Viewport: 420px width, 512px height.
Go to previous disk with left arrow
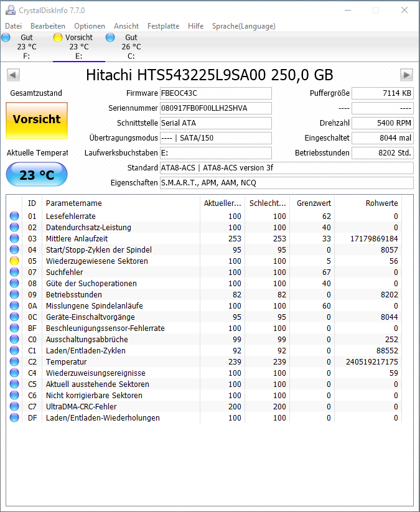pos(13,75)
